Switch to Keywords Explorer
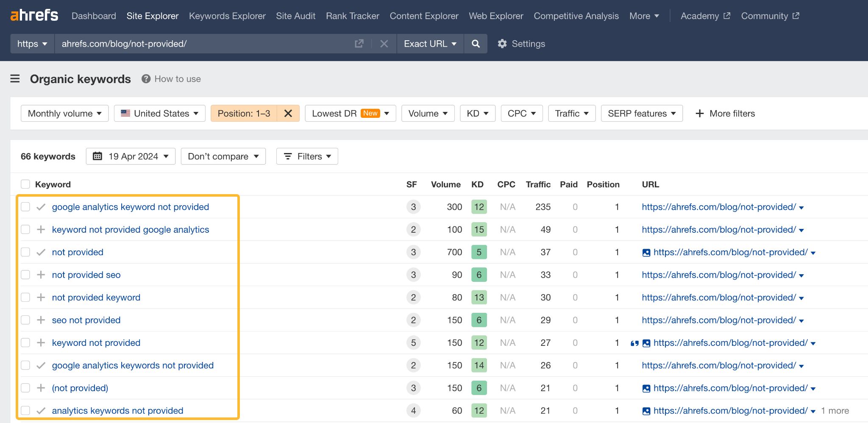868x423 pixels. (x=227, y=16)
